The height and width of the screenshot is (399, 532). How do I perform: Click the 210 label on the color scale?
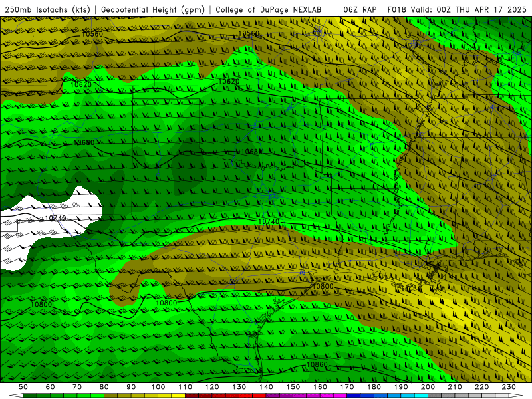(455, 387)
